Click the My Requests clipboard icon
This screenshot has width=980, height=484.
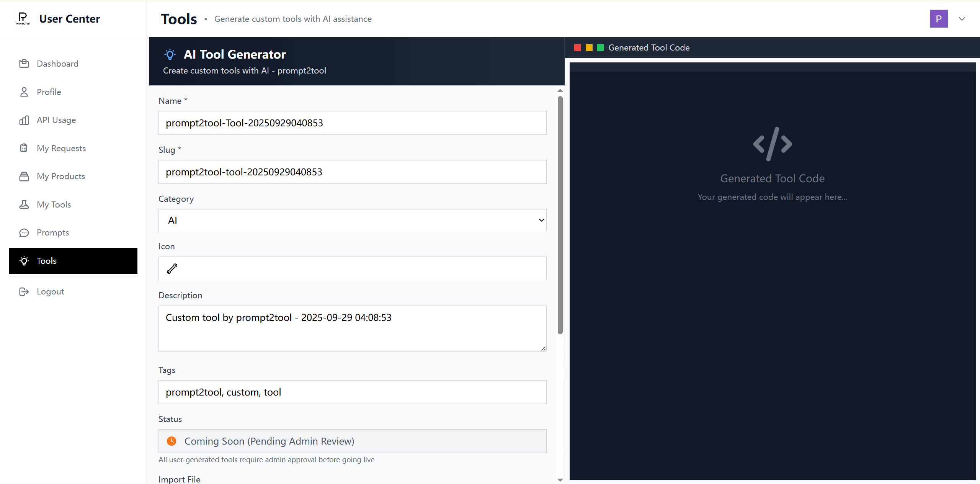24,148
